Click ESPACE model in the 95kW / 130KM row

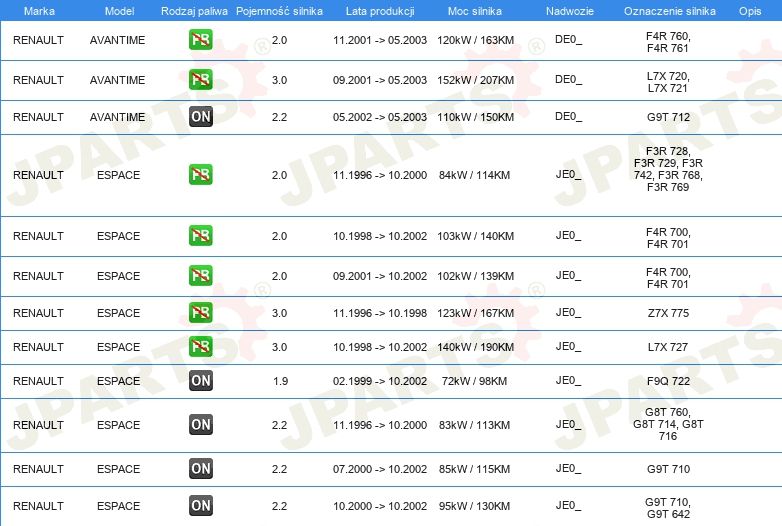119,506
